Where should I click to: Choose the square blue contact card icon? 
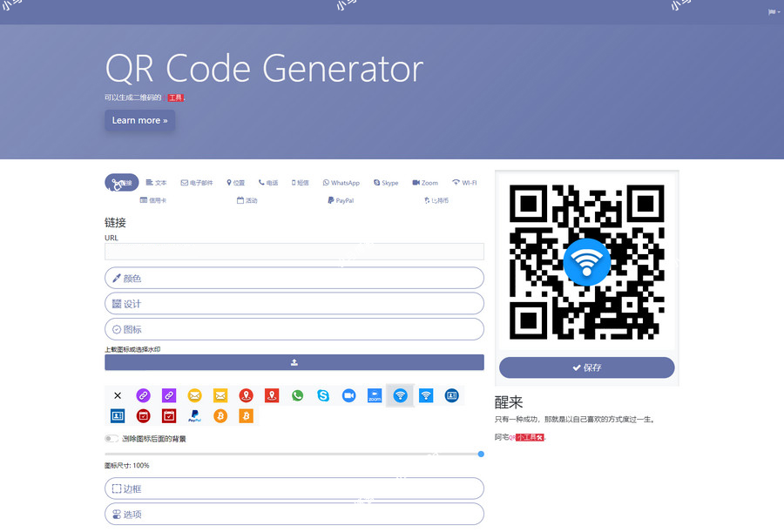tap(118, 416)
